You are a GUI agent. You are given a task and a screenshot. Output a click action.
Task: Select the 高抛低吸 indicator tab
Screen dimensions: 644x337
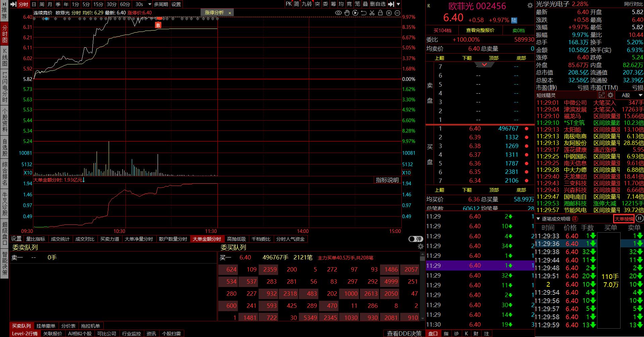coord(236,239)
